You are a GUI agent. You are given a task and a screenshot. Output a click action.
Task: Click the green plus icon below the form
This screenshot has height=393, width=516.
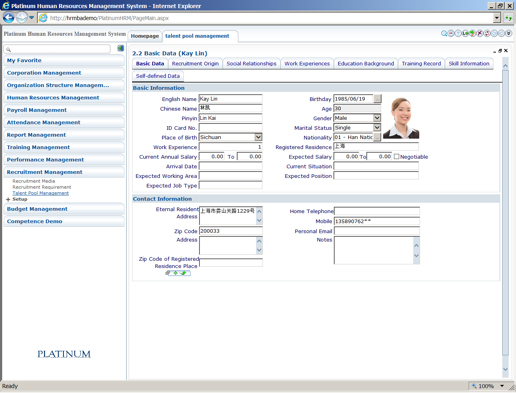coord(176,273)
